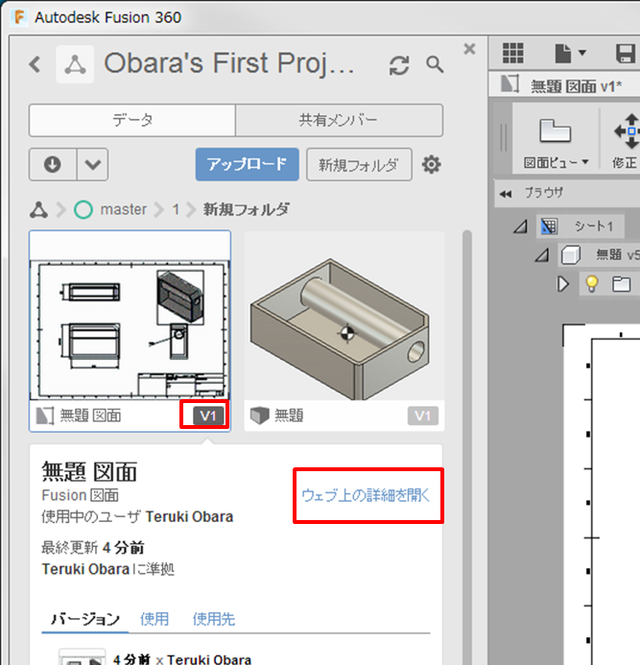
Task: Click the data panel vertical scrollbar
Action: point(467,445)
